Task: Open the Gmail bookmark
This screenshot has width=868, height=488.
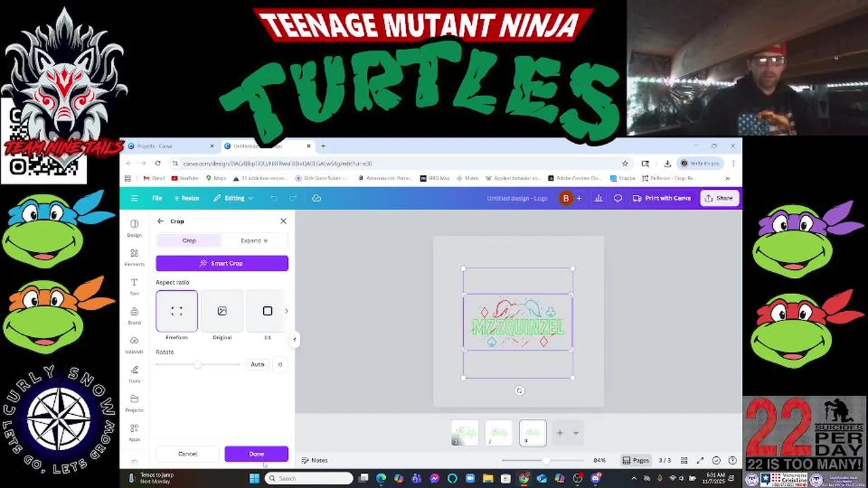Action: coord(154,178)
